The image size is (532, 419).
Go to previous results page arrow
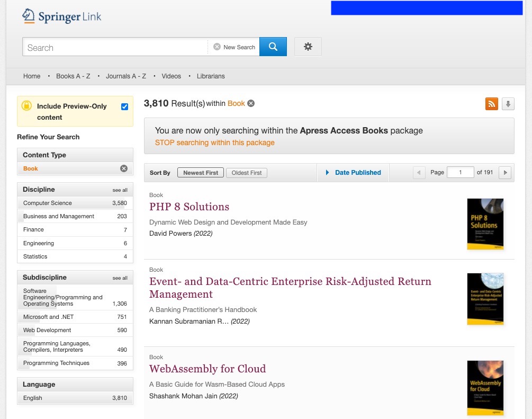(419, 173)
